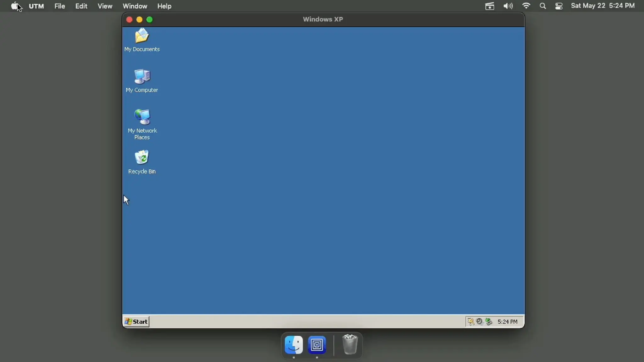This screenshot has width=644, height=362.
Task: Click the UTM app icon in the Dock
Action: pyautogui.click(x=317, y=345)
